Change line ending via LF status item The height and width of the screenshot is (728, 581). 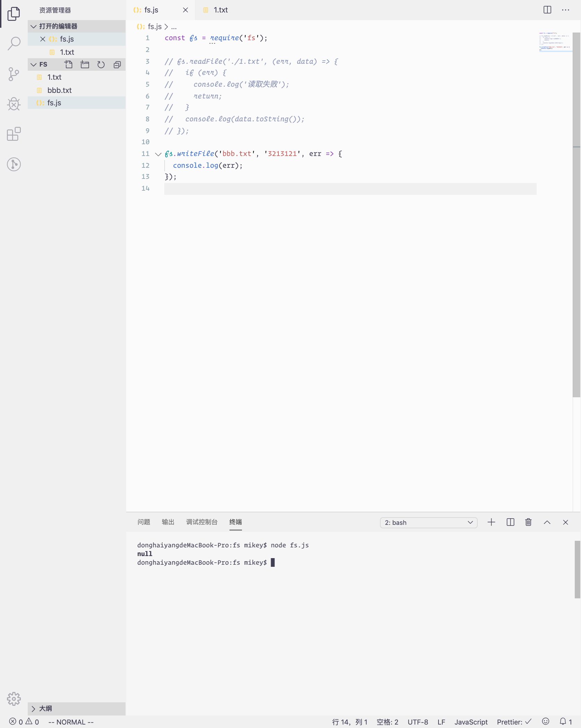coord(441,722)
